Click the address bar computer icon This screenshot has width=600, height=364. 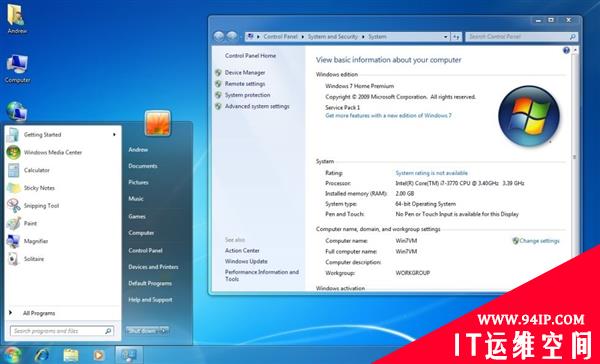[251, 36]
